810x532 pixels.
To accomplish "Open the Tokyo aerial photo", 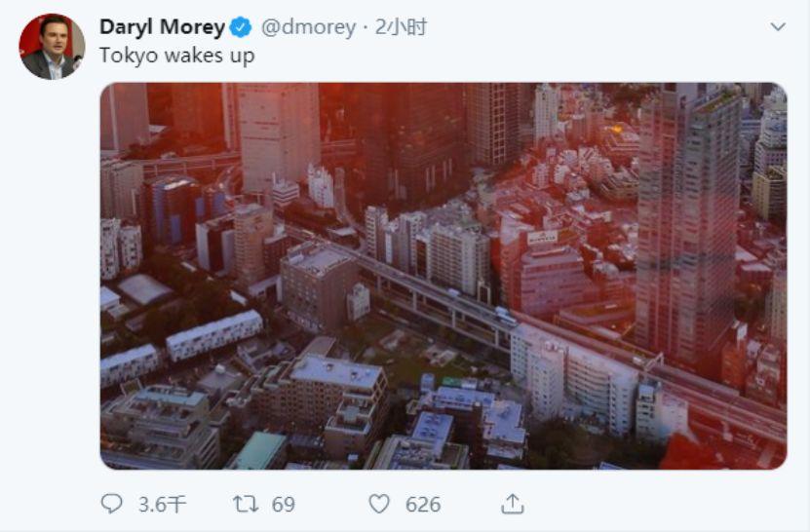I will click(x=443, y=275).
